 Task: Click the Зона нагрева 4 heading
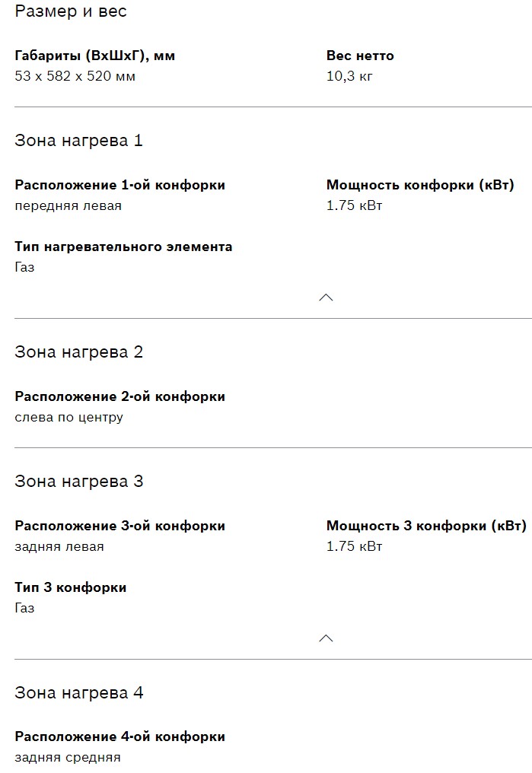(78, 693)
